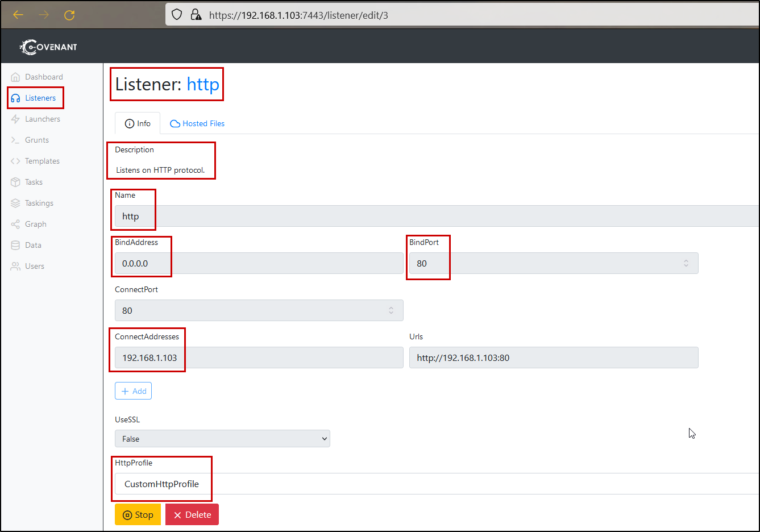760x532 pixels.
Task: Stop the http listener
Action: coord(138,514)
